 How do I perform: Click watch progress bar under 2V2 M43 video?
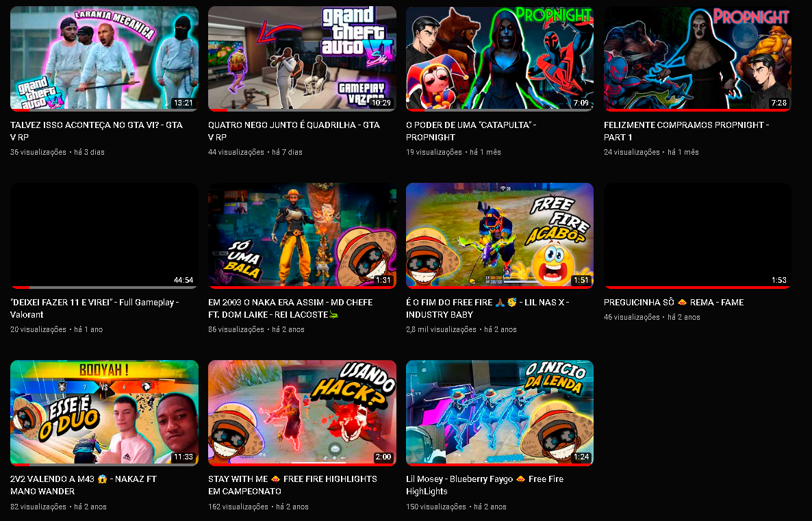point(104,464)
